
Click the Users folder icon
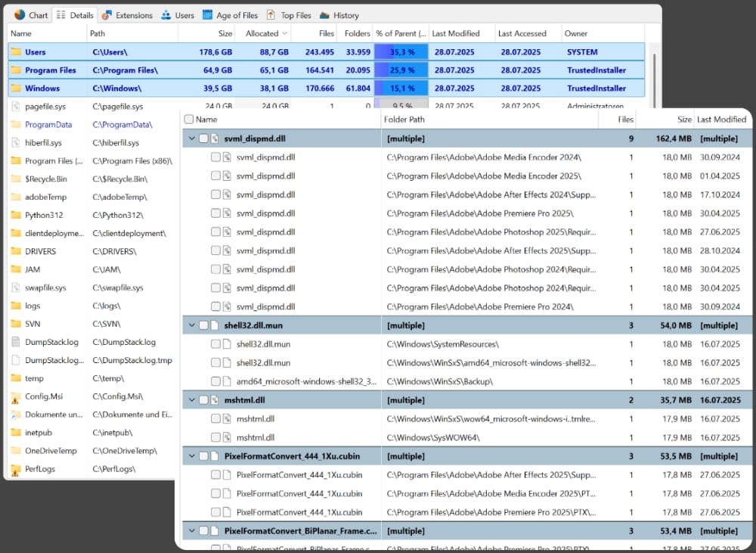[16, 51]
